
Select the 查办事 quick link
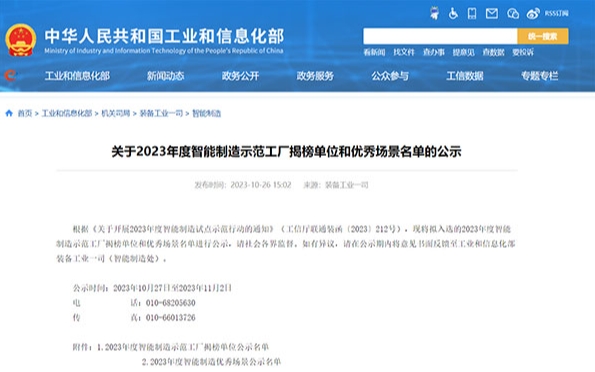(x=434, y=52)
